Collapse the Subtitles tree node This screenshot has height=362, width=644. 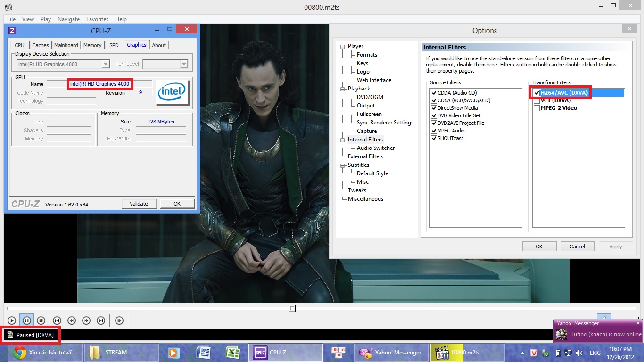click(343, 165)
